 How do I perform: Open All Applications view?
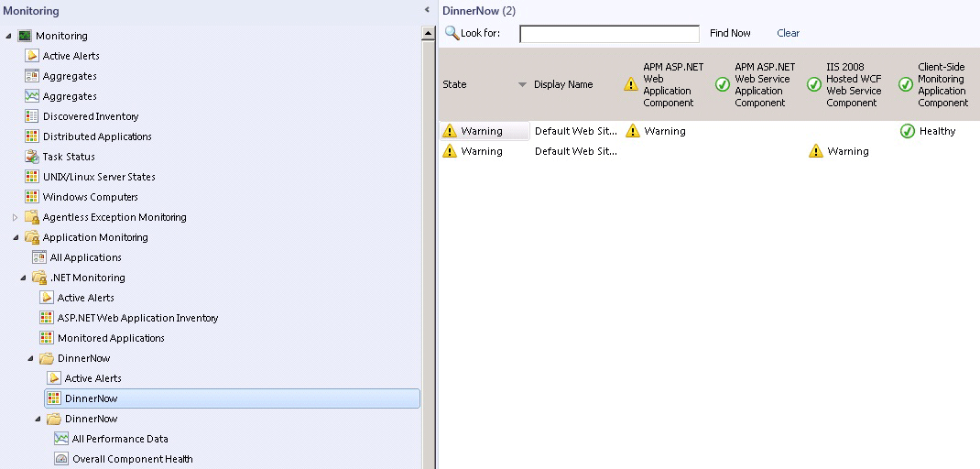[x=85, y=257]
